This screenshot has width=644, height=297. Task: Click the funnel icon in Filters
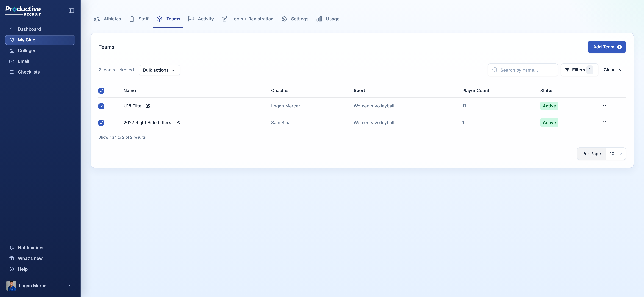tap(567, 70)
